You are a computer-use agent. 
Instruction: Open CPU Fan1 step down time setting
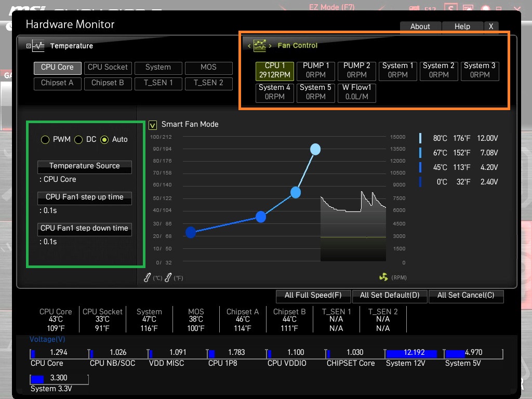(85, 229)
